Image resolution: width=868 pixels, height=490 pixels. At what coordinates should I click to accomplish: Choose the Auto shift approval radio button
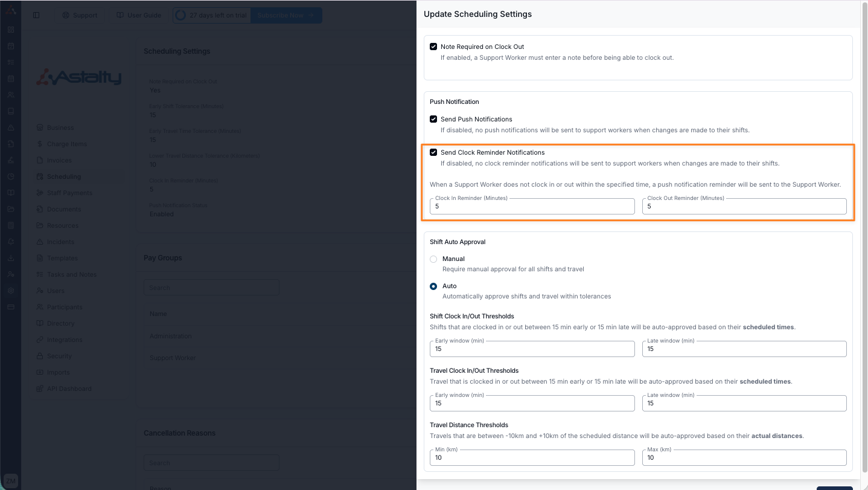(433, 286)
